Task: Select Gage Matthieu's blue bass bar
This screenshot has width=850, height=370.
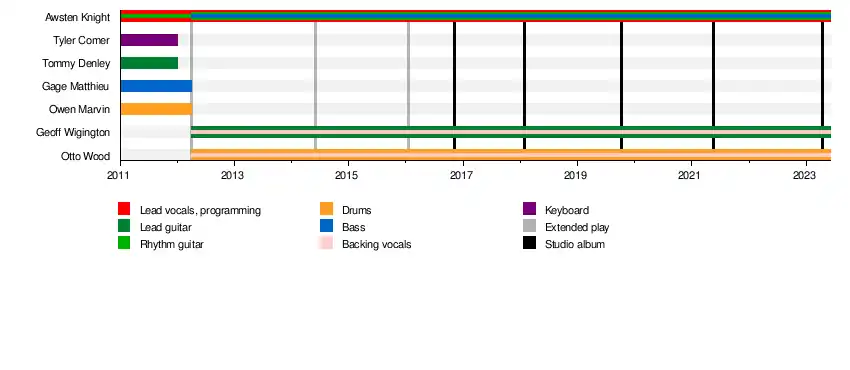Action: pos(156,86)
